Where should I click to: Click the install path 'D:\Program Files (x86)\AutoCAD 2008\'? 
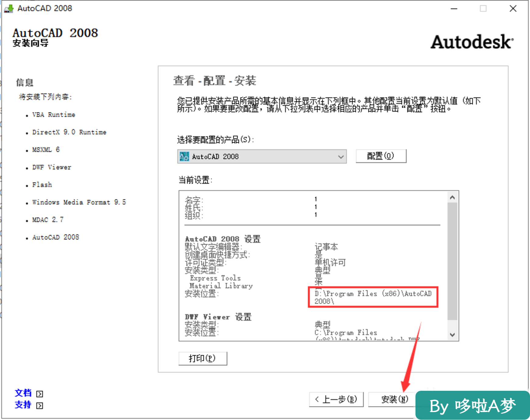tap(373, 297)
